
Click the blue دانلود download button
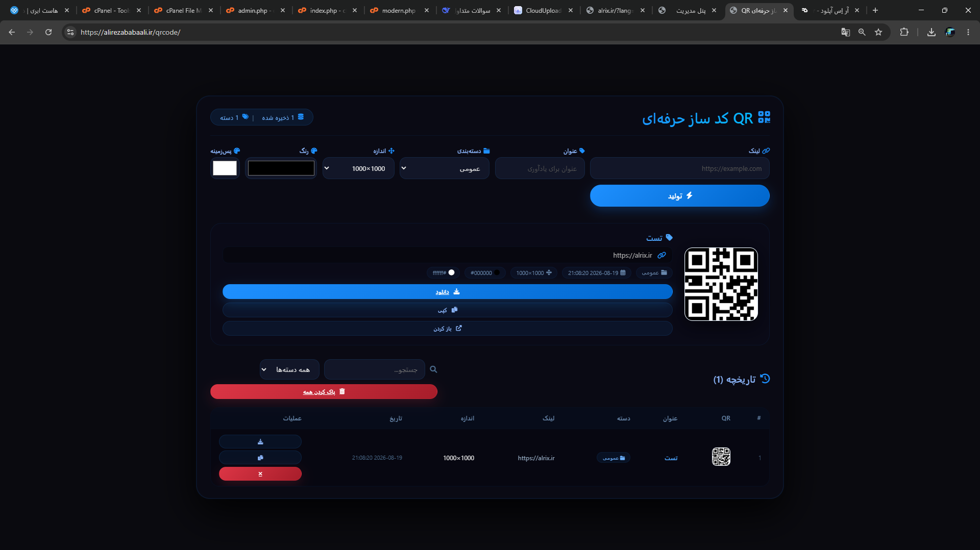[x=447, y=292]
